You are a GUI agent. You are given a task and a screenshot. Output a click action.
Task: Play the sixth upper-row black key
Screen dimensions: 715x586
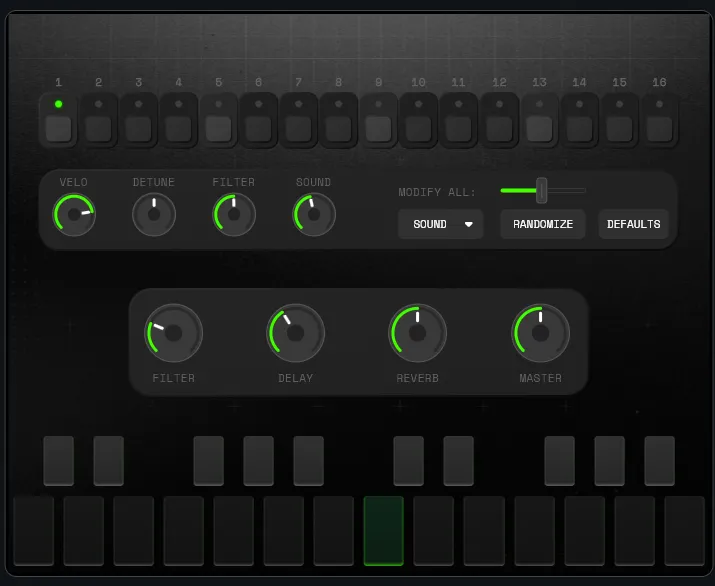pyautogui.click(x=409, y=461)
